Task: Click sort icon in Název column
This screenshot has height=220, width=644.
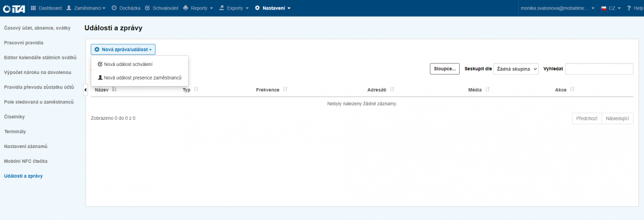Action: pyautogui.click(x=114, y=90)
